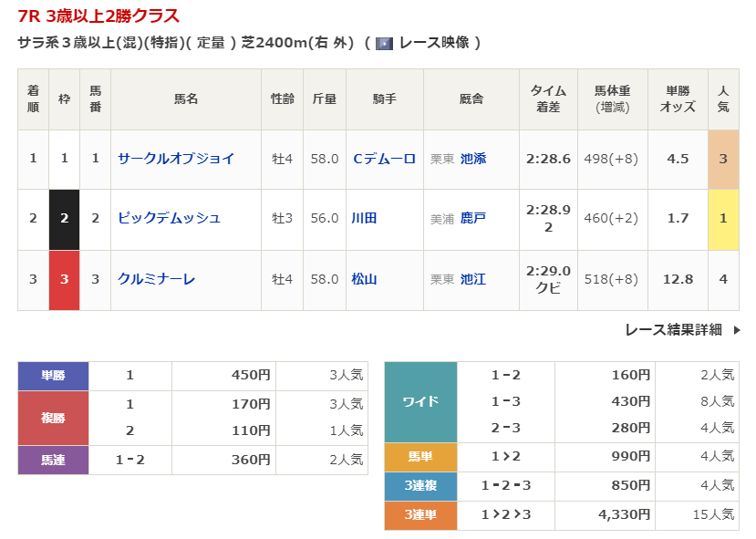Click jockey 松山 link
756x539 pixels.
pos(364,279)
